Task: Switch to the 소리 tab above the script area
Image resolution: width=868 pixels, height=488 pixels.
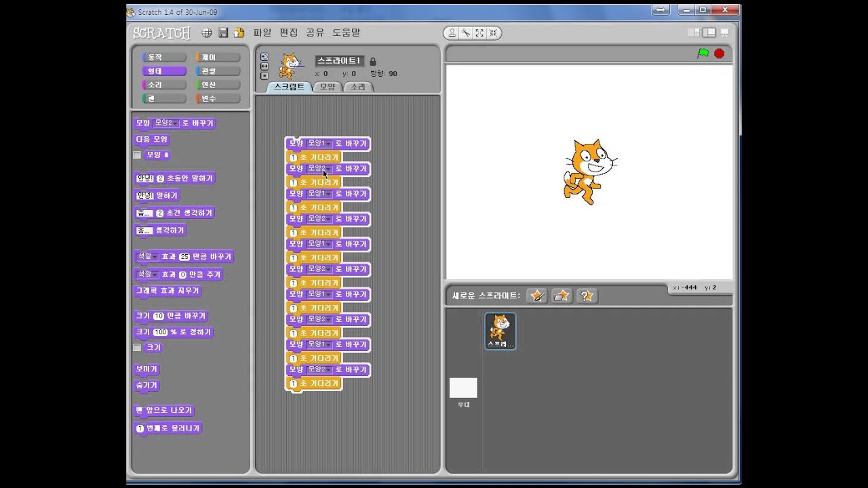Action: (x=358, y=87)
